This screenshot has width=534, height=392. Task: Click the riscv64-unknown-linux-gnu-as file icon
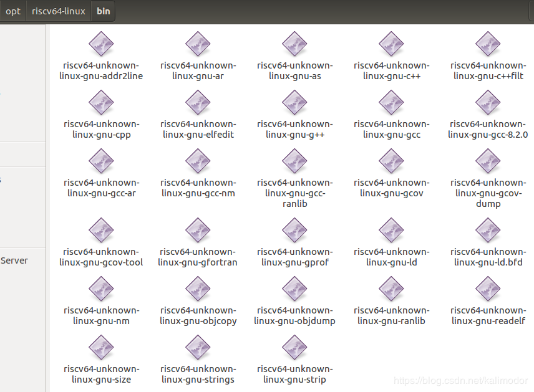click(x=294, y=44)
